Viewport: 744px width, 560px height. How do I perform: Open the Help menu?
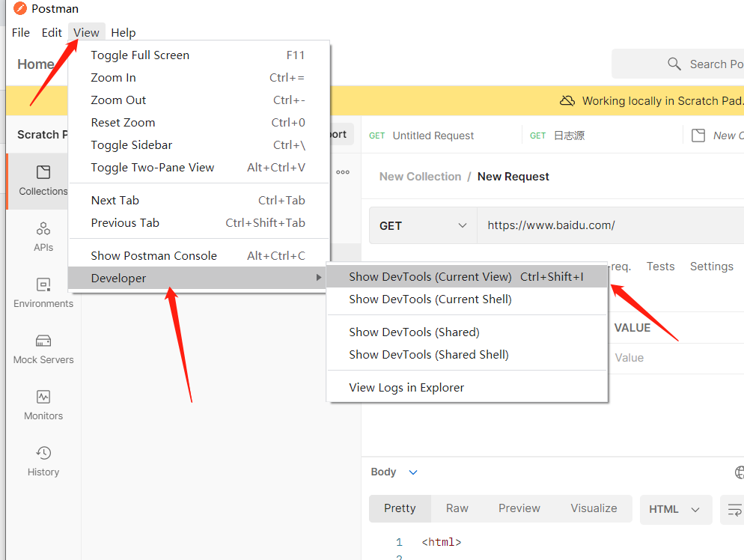[x=124, y=33]
